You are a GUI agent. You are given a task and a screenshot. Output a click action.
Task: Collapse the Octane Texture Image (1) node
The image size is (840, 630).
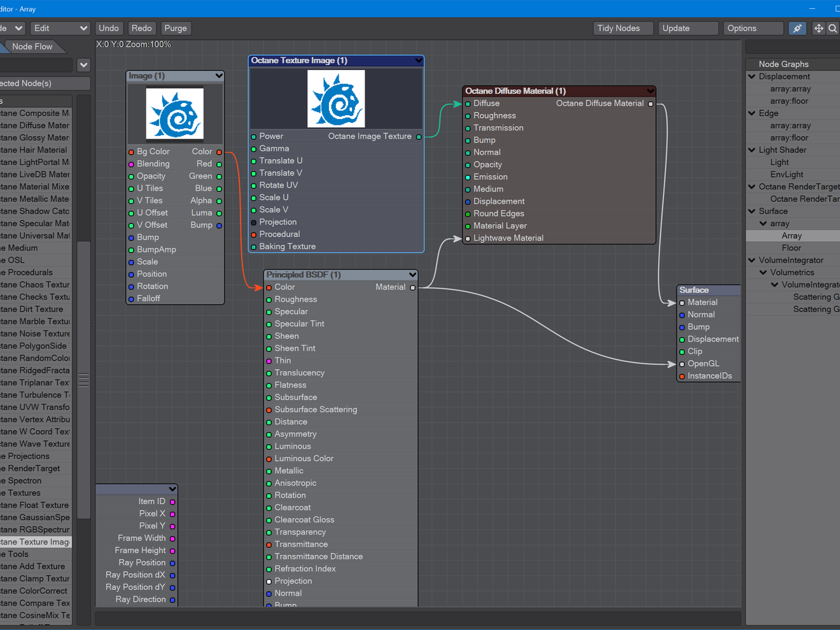[418, 60]
